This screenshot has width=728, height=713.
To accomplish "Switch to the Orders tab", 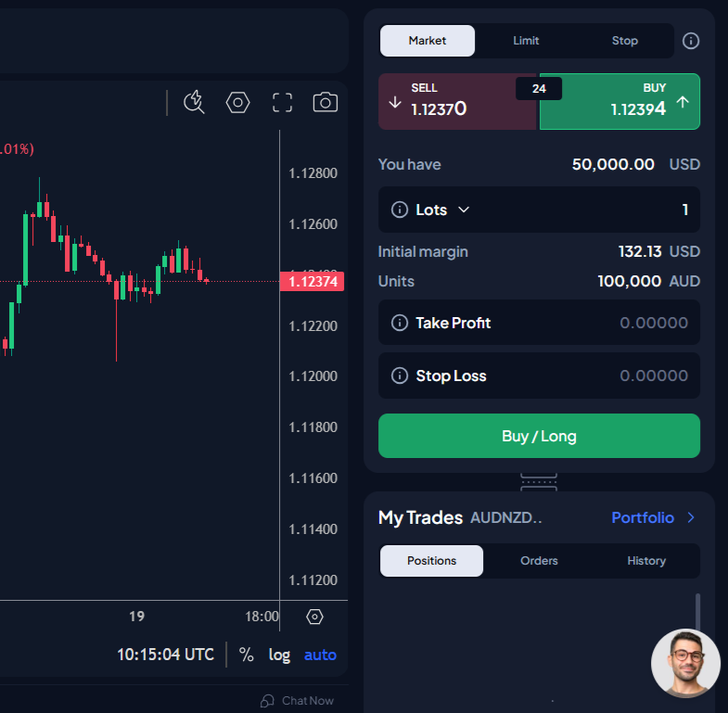I will coord(539,561).
